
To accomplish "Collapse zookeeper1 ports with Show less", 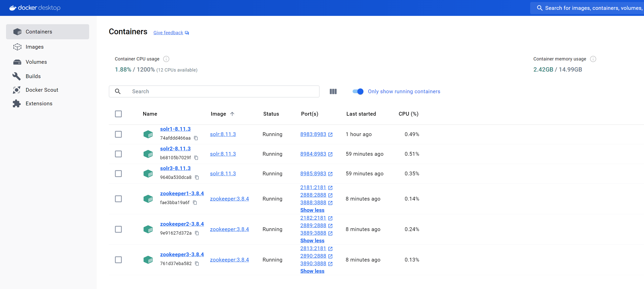I will click(x=312, y=210).
